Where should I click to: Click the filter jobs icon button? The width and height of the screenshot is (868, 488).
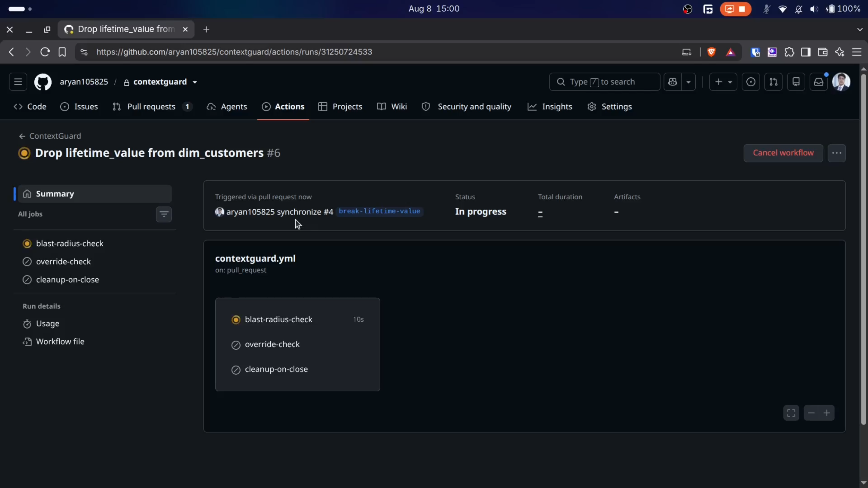tap(164, 214)
